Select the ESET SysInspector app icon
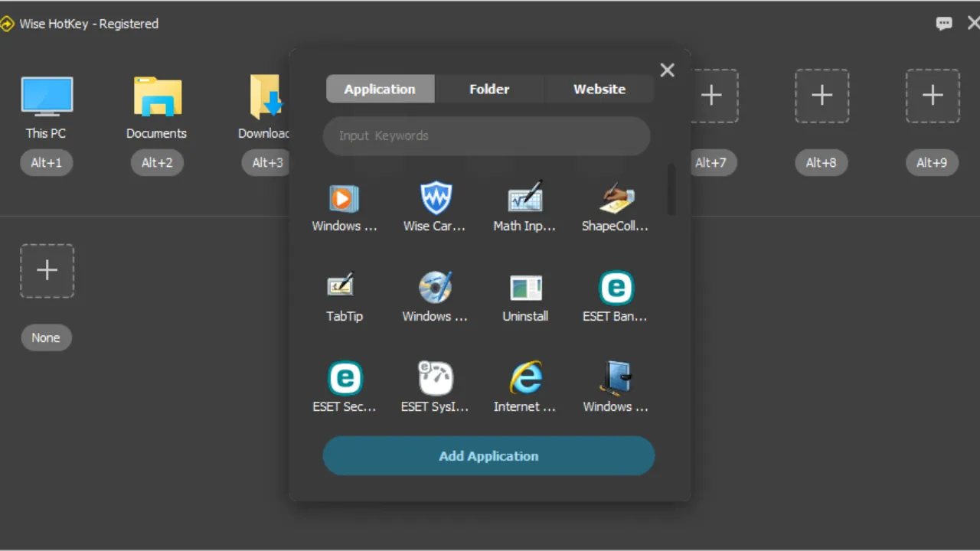The width and height of the screenshot is (980, 551). [x=435, y=378]
